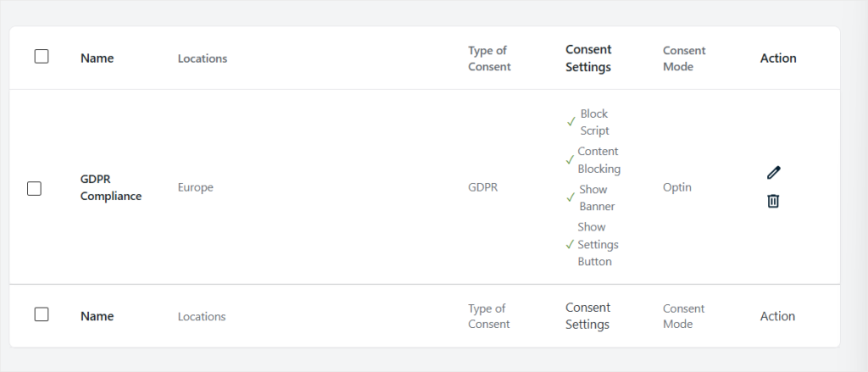
Task: Tick the checkbox in the table footer row
Action: [42, 314]
